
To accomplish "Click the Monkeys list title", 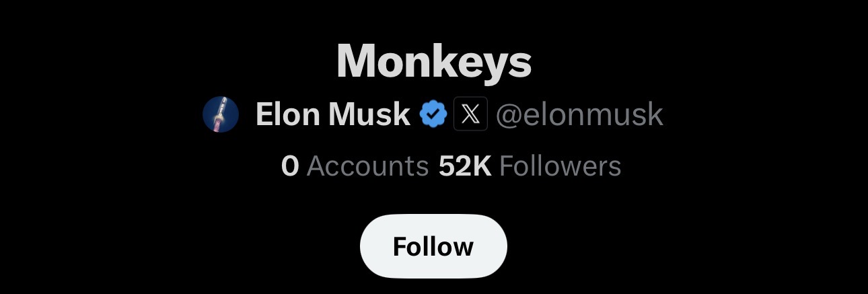I will 434,61.
